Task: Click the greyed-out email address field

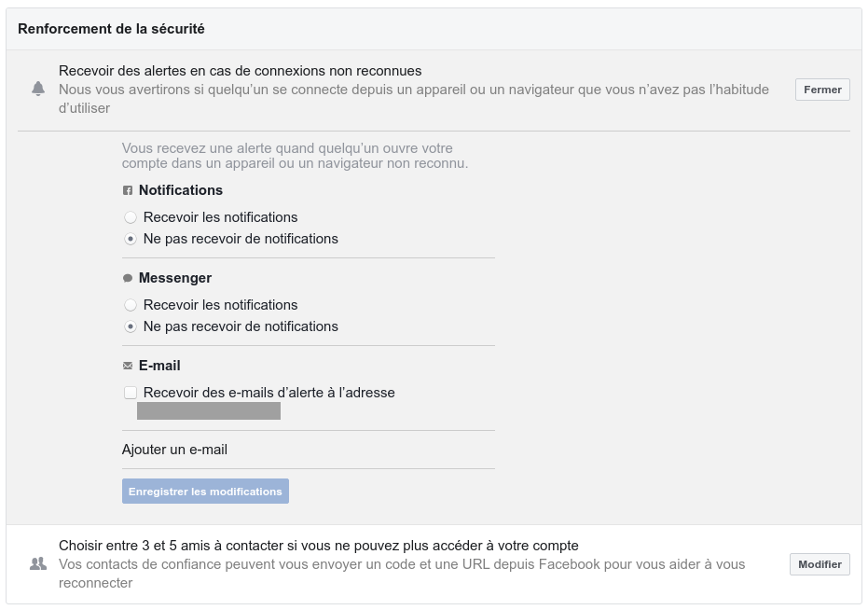Action: [209, 411]
